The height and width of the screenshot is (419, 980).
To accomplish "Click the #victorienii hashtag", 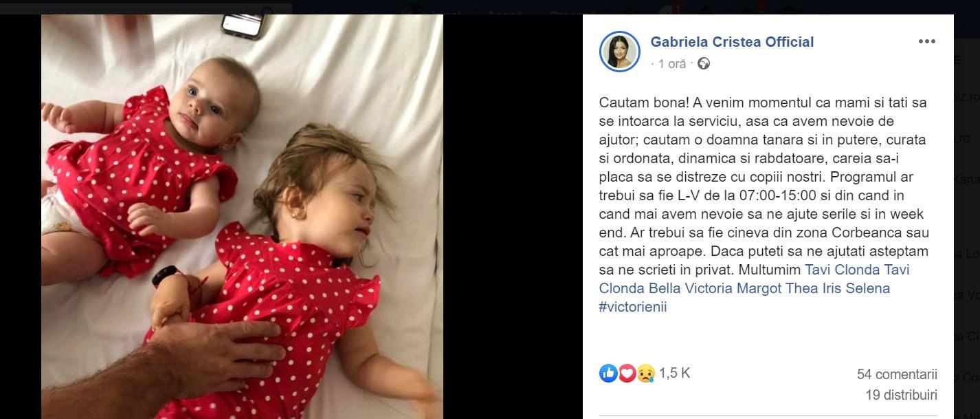I will [633, 307].
